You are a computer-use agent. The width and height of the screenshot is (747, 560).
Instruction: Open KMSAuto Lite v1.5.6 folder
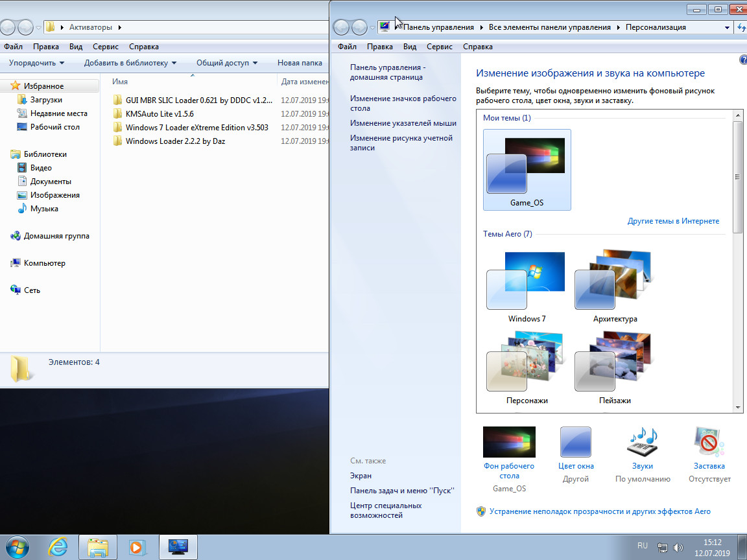point(160,114)
